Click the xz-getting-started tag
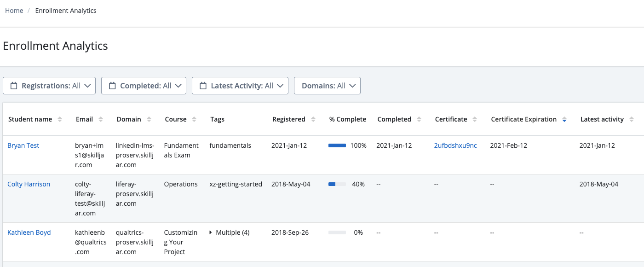Screen dimensions: 644x267 (x=236, y=184)
